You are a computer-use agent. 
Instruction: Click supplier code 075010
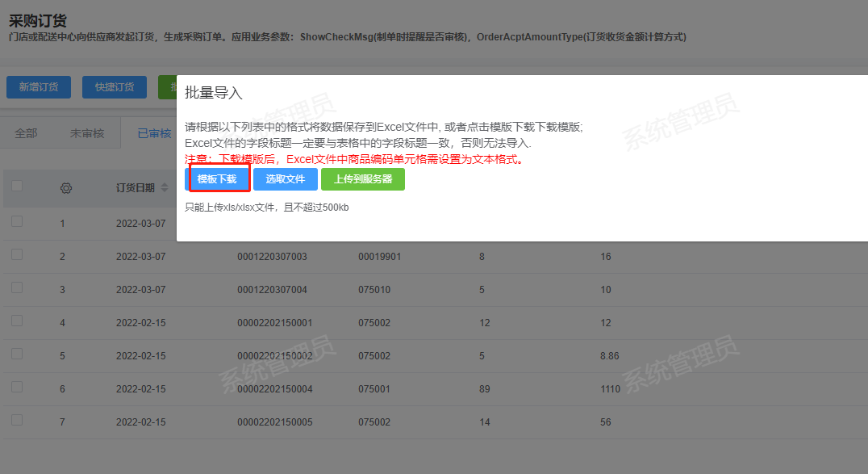pos(374,290)
